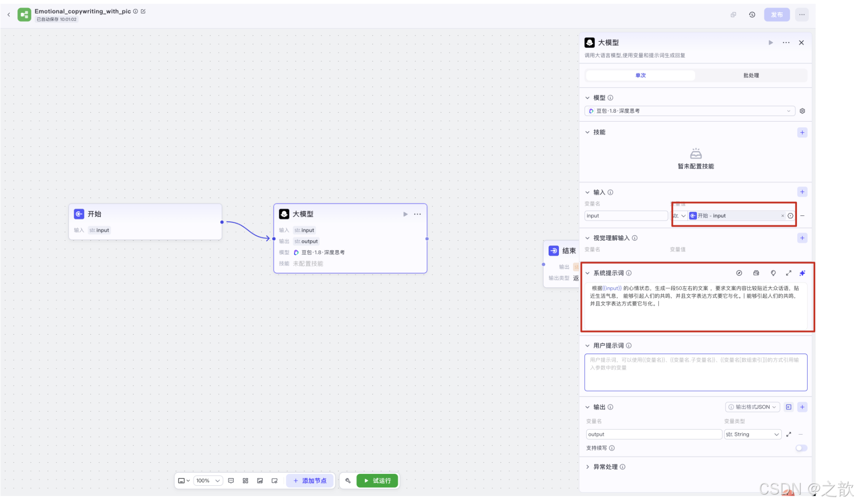
Task: Edit the workflow name with pencil icon
Action: point(143,11)
